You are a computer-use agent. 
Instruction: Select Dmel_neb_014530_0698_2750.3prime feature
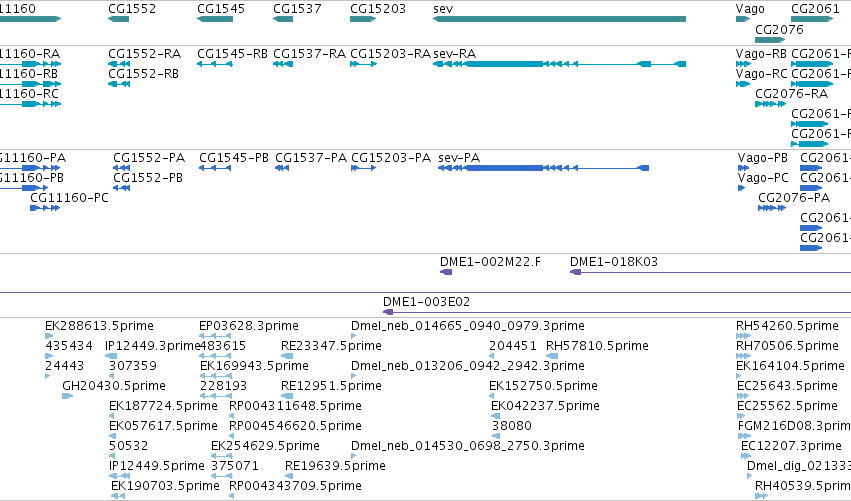[354, 456]
